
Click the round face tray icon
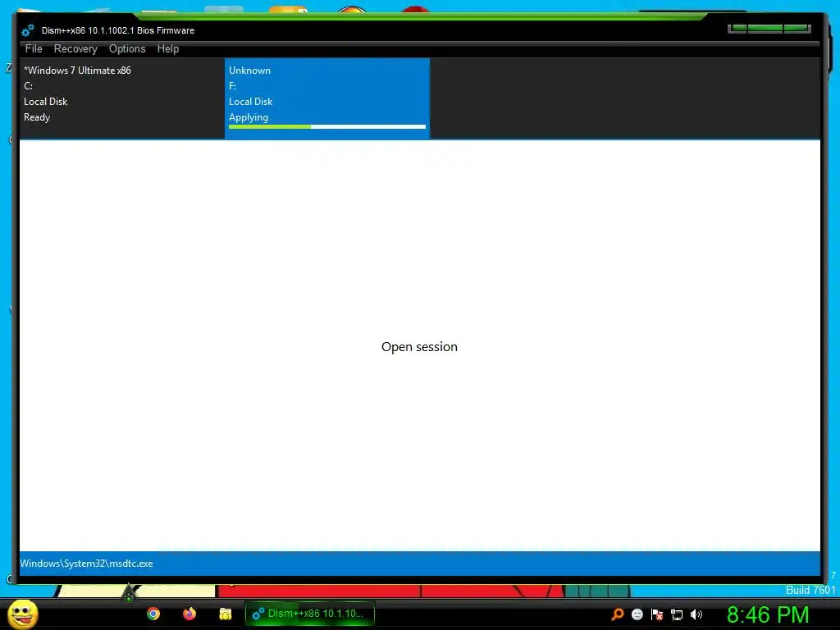pos(637,614)
